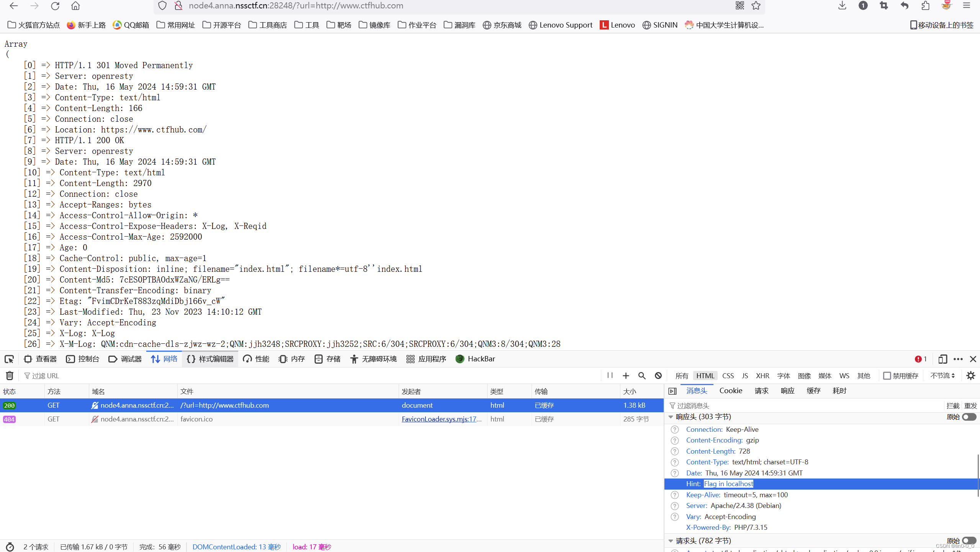980x552 pixels.
Task: Collapse the response headers section
Action: [x=671, y=417]
